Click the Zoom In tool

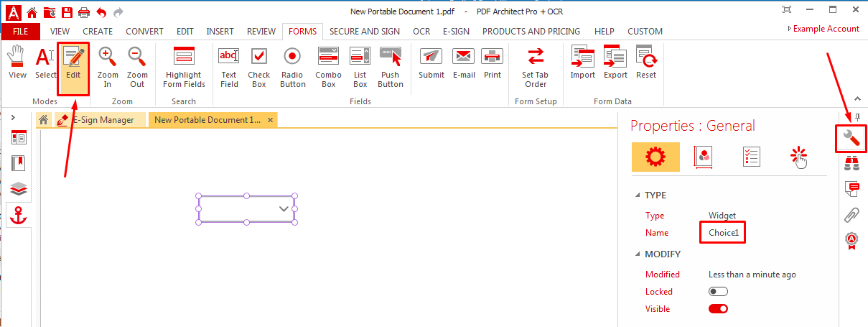click(108, 67)
